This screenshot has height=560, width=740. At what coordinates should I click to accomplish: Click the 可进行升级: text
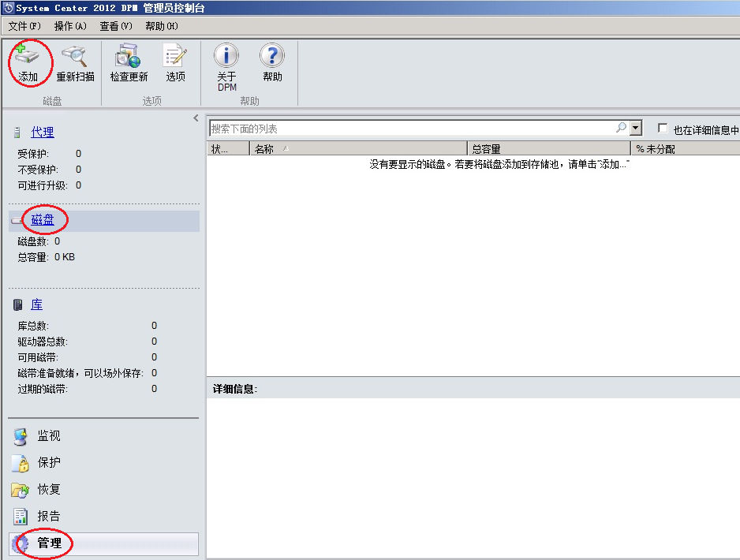pyautogui.click(x=50, y=185)
